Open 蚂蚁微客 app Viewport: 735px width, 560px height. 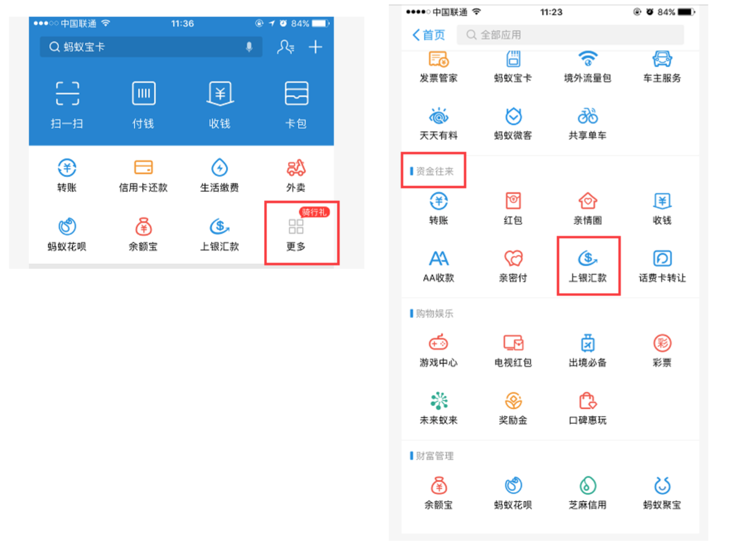tap(513, 124)
